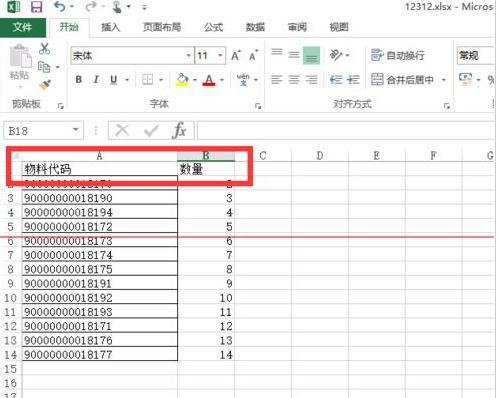The image size is (500, 398).
Task: Click into the formula bar
Action: [346, 131]
